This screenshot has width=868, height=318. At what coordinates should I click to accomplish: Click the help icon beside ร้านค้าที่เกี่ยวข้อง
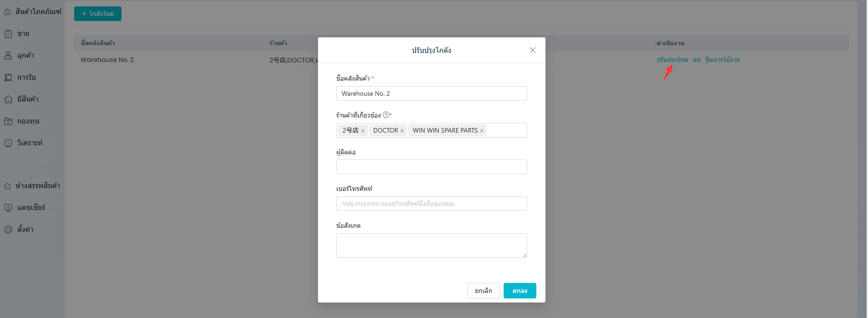pos(386,115)
